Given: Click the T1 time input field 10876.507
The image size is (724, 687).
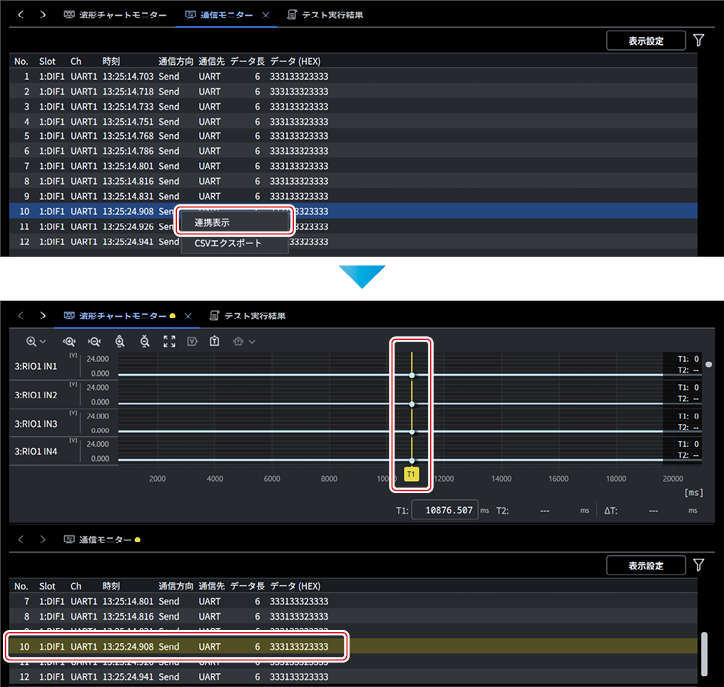Looking at the screenshot, I should point(445,510).
